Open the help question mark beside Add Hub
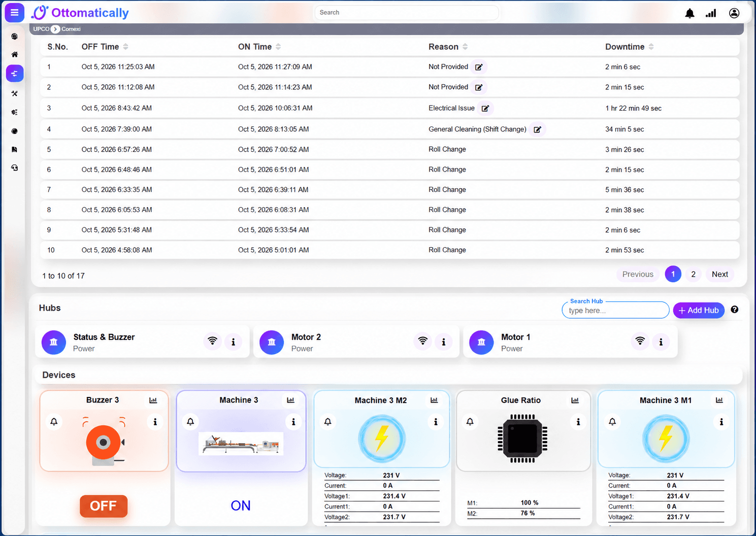Image resolution: width=756 pixels, height=536 pixels. 735,310
